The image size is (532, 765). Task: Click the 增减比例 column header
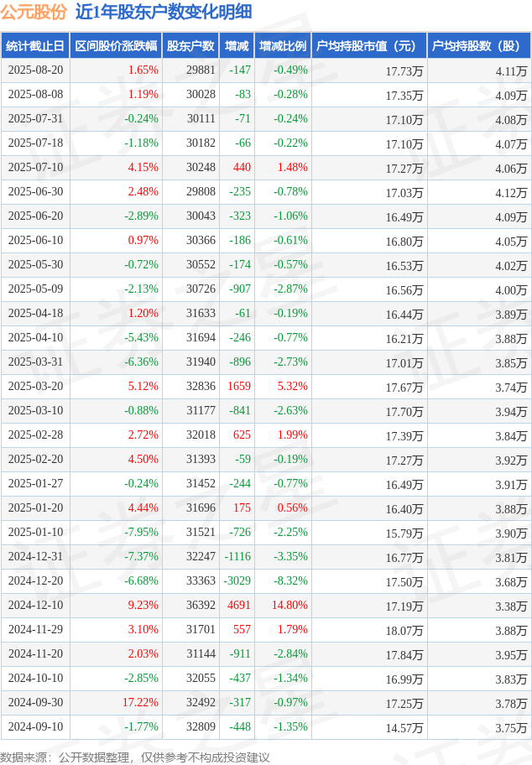point(283,46)
